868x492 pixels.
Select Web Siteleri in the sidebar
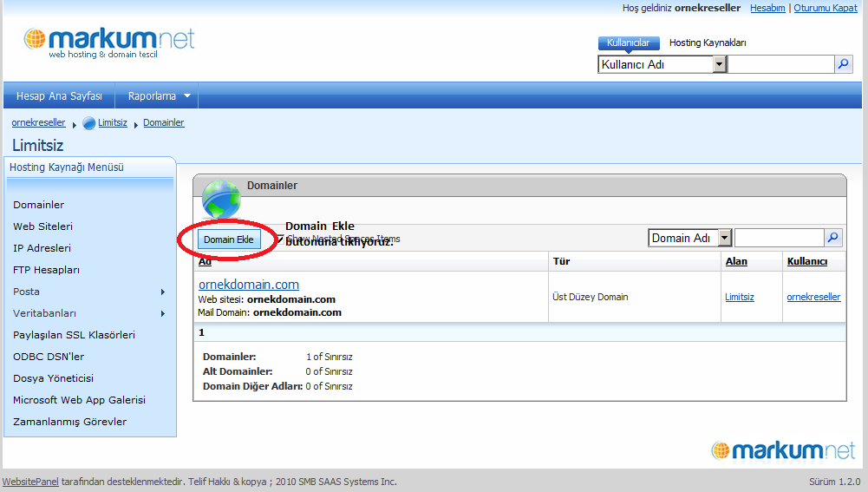point(43,226)
